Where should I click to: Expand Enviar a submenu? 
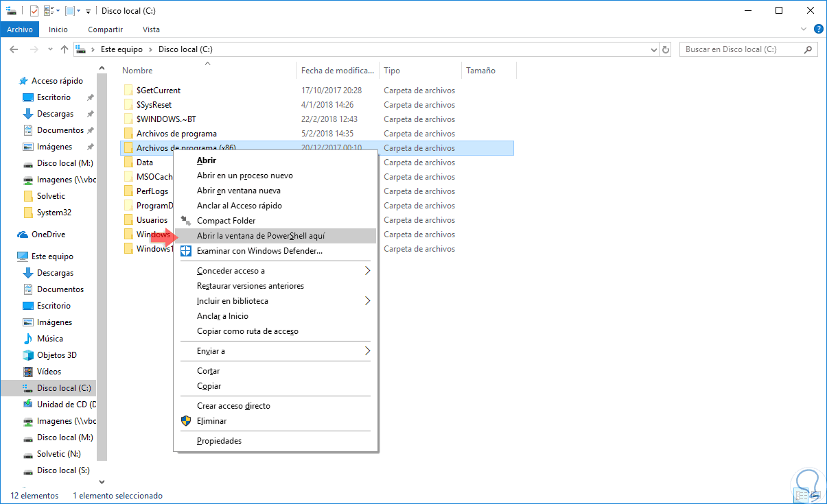click(x=276, y=351)
